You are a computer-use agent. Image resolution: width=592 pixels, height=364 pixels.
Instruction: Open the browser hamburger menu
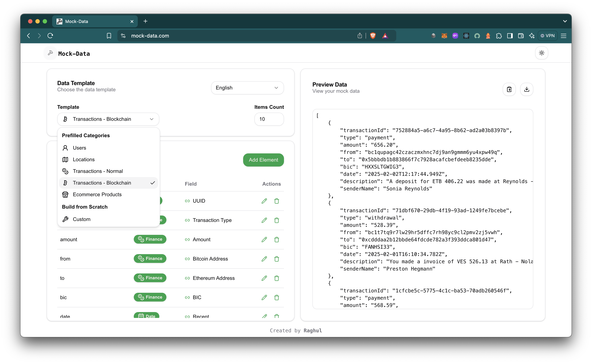tap(563, 36)
